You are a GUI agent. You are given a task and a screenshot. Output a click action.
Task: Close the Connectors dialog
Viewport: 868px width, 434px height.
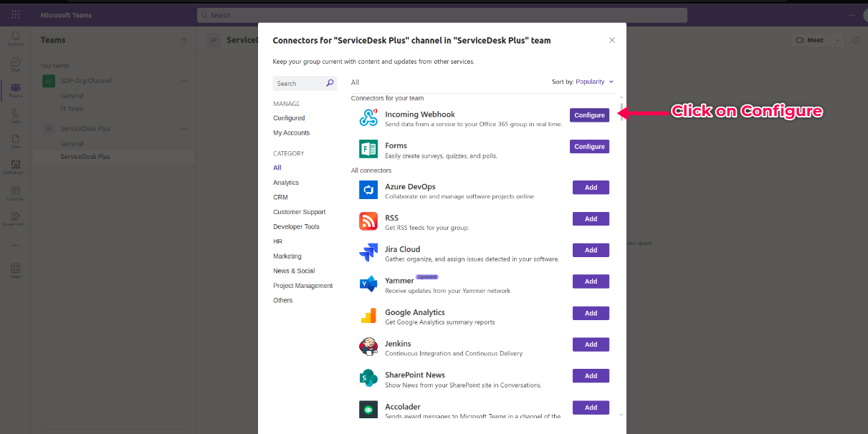pyautogui.click(x=611, y=40)
